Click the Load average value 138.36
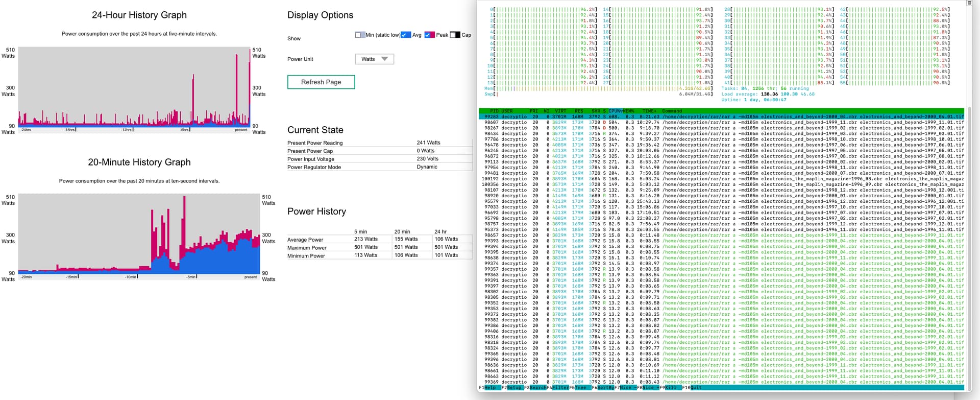This screenshot has height=400, width=980. [769, 94]
